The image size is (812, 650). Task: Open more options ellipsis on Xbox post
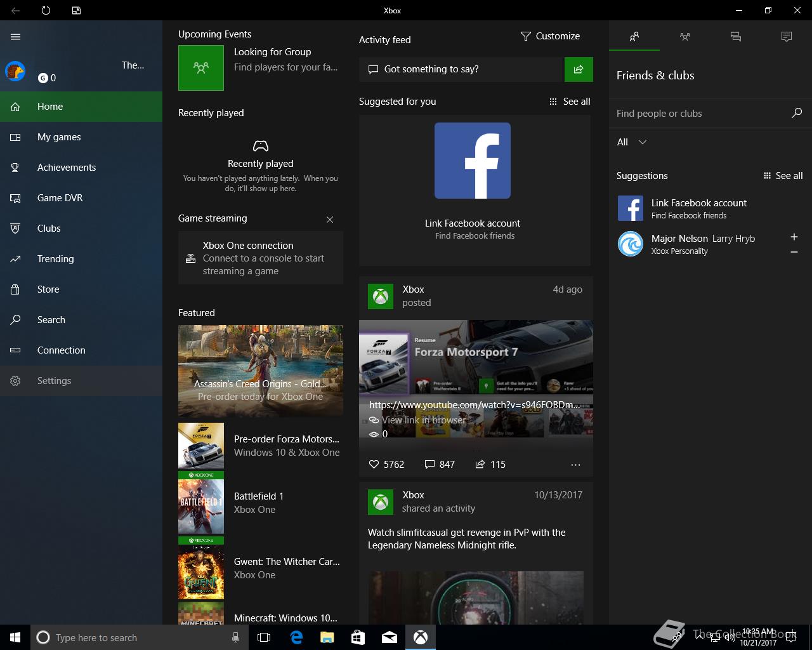tap(575, 465)
